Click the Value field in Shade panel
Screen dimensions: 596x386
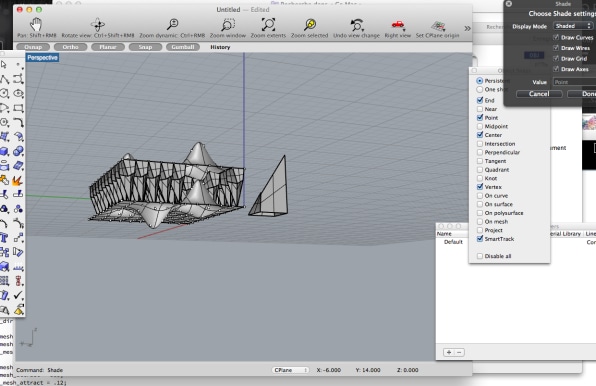(574, 82)
